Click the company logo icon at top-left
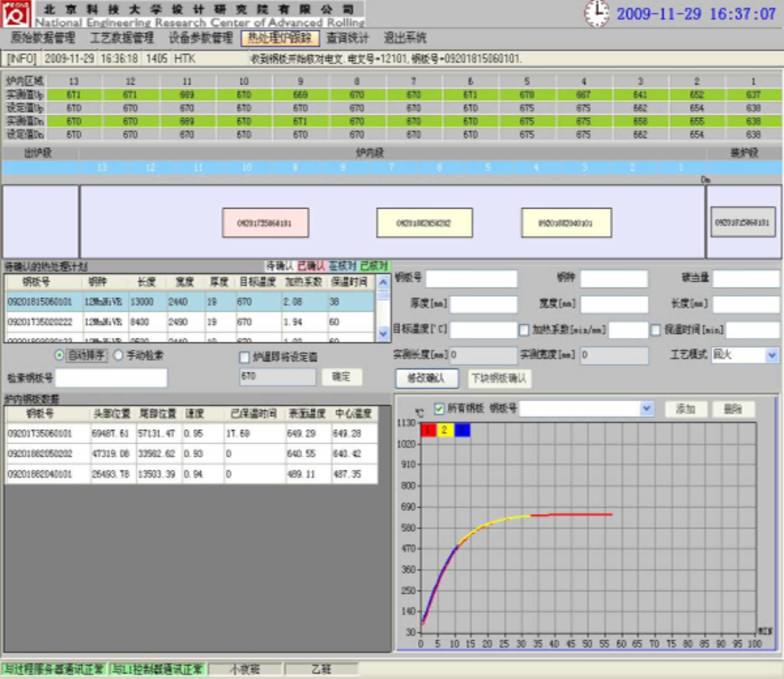 (x=15, y=13)
